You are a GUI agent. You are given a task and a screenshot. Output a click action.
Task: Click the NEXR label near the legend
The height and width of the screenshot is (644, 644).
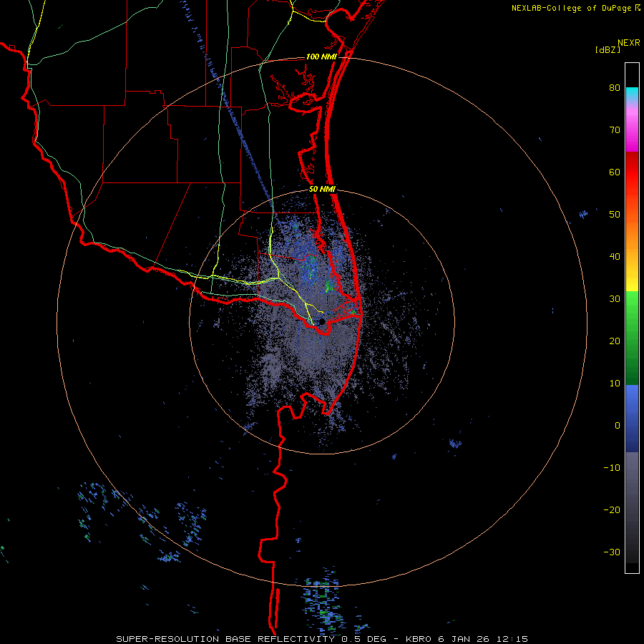tap(629, 43)
